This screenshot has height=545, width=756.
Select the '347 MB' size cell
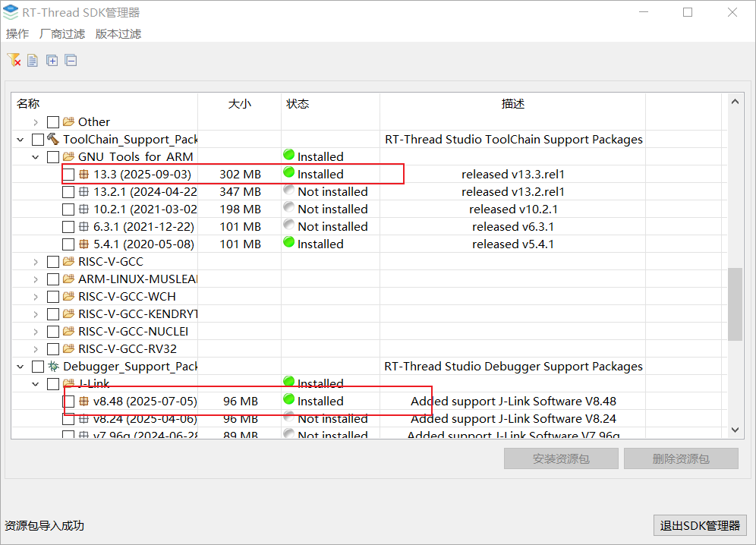click(x=240, y=191)
